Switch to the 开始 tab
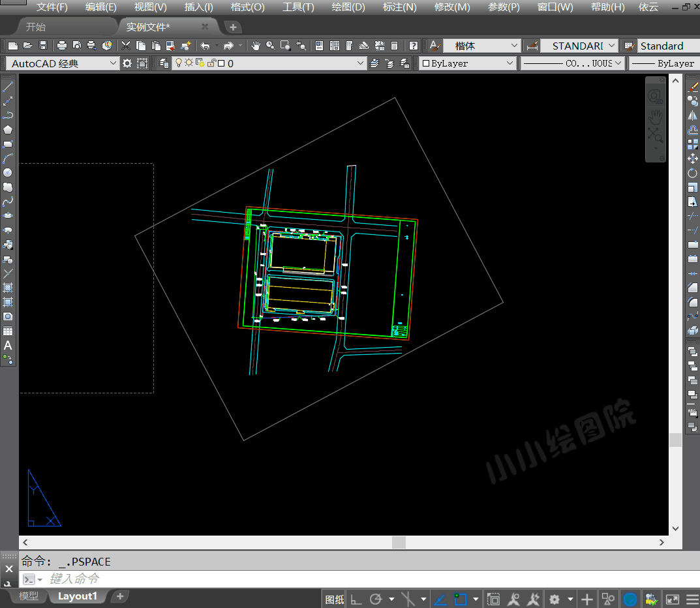 (x=36, y=27)
